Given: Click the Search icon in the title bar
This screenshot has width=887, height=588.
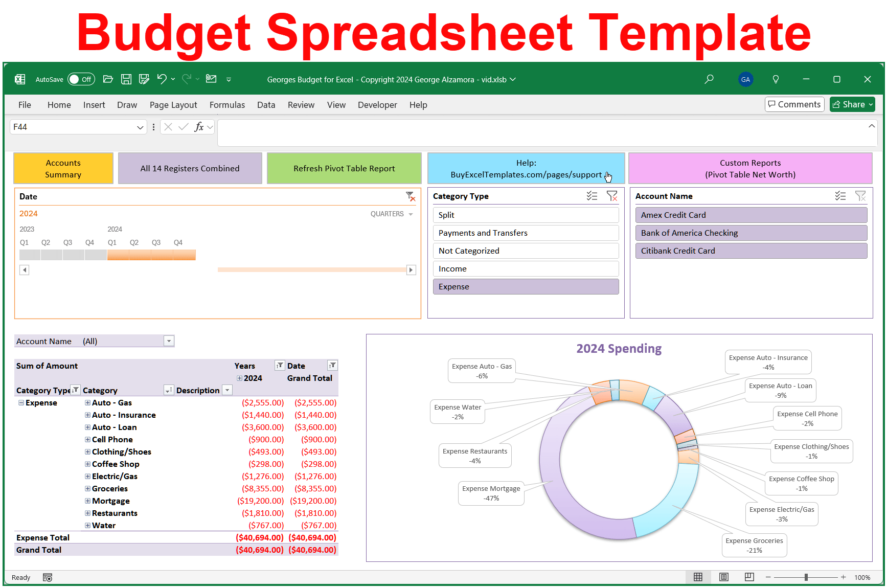Looking at the screenshot, I should coord(709,79).
